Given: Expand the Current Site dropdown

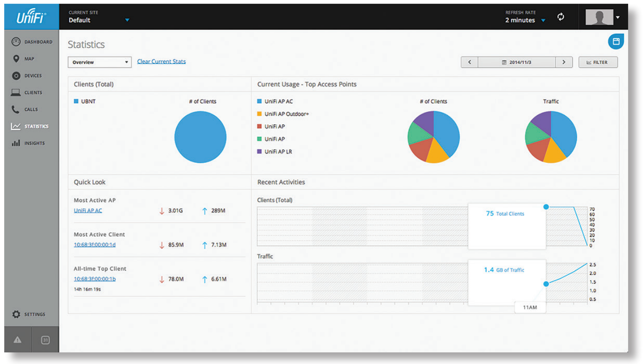Looking at the screenshot, I should click(x=127, y=20).
